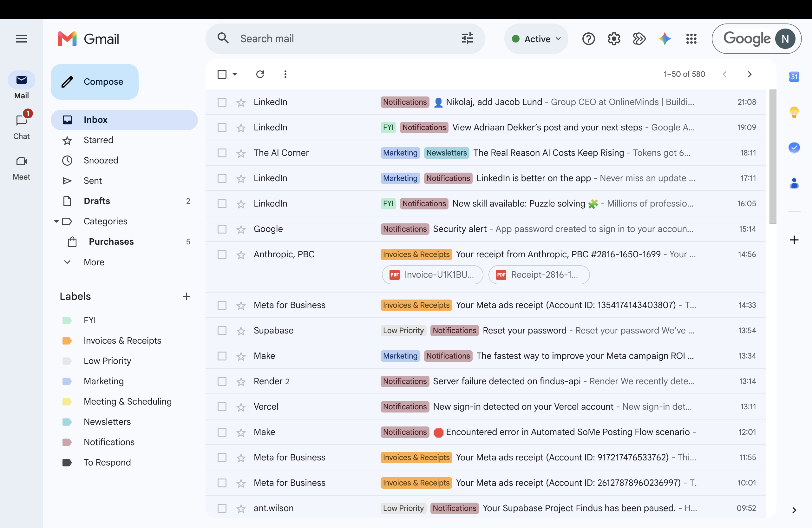Open the Starred folder

coord(124,140)
